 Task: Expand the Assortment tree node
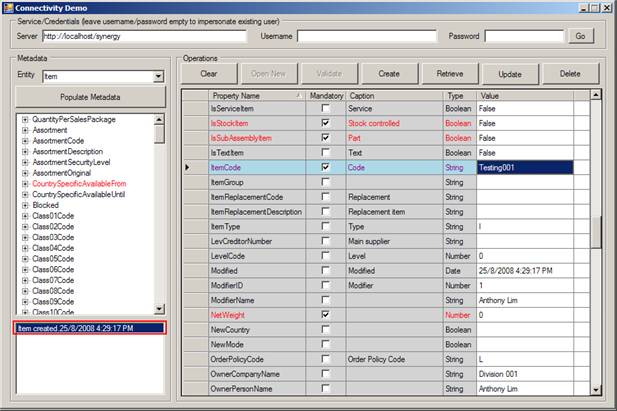point(25,130)
